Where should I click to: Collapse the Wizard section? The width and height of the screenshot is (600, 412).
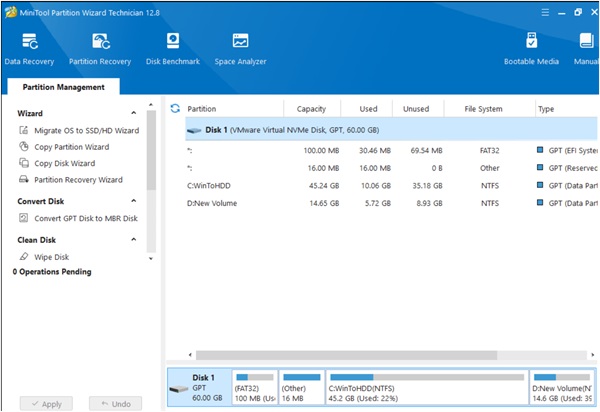tap(134, 113)
